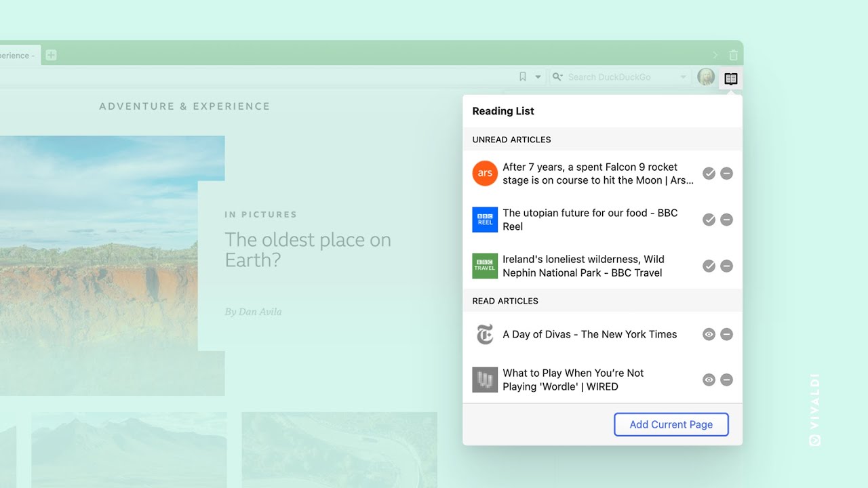Bookmark the page with bookmark icon
868x488 pixels.
523,77
